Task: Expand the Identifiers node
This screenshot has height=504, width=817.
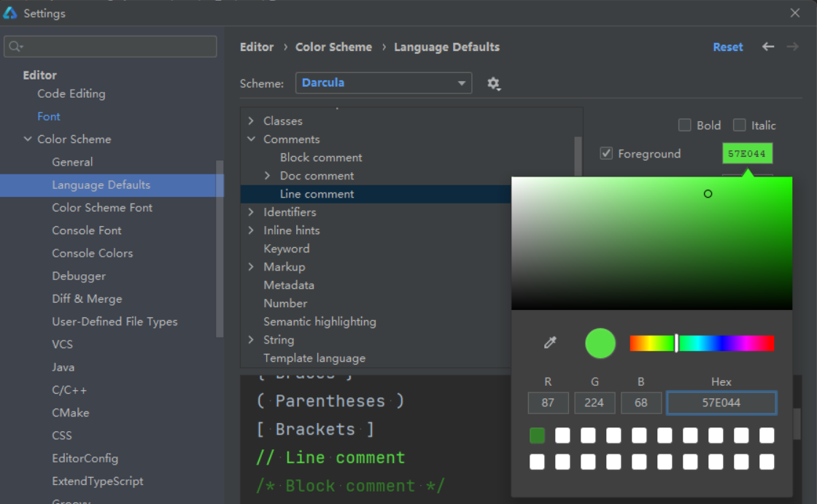Action: [251, 212]
